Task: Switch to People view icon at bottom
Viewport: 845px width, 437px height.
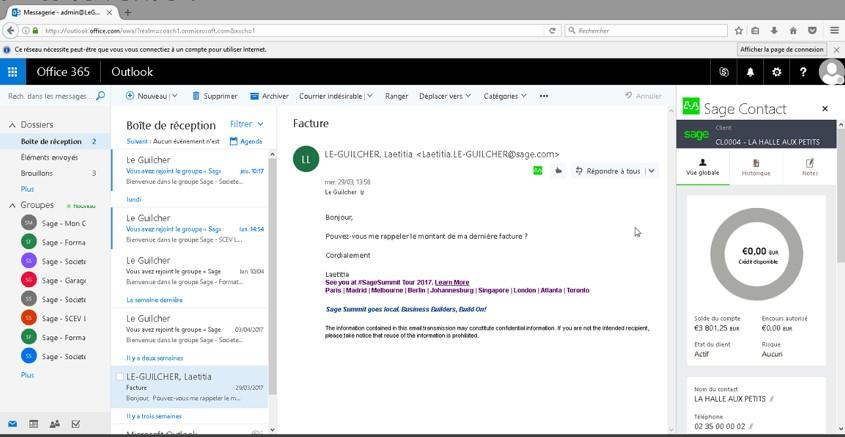Action: (54, 424)
